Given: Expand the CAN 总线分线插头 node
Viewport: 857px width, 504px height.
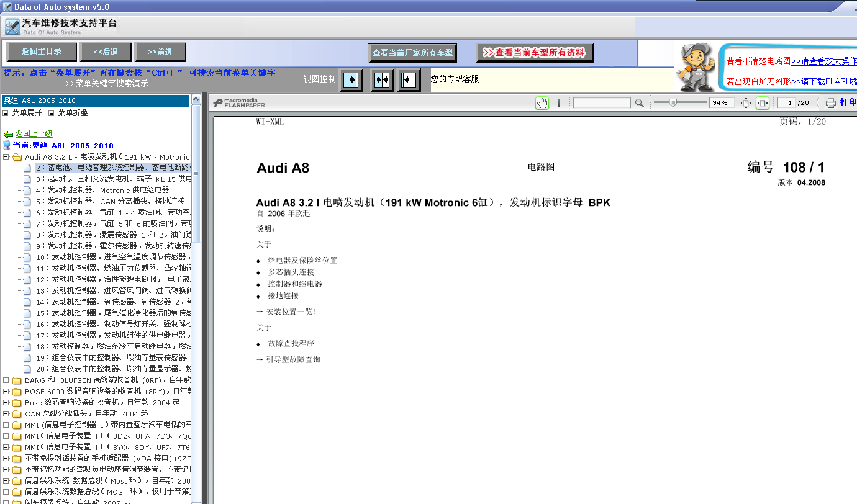Looking at the screenshot, I should click(x=6, y=413).
